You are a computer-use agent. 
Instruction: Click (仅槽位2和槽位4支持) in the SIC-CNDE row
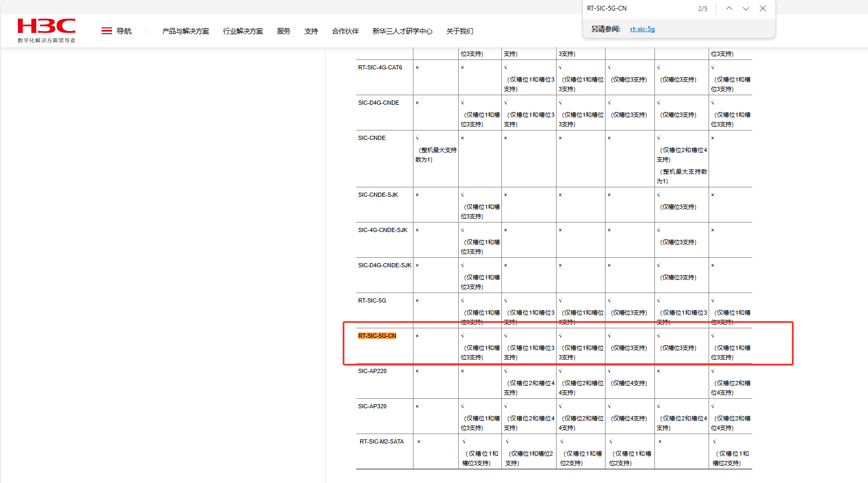[682, 155]
